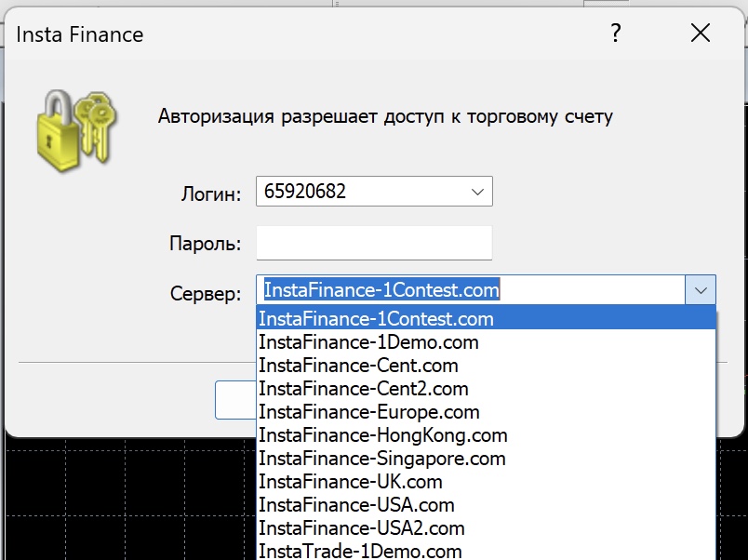Collapse the Сервер dropdown arrow
This screenshot has height=560, width=748.
point(701,290)
